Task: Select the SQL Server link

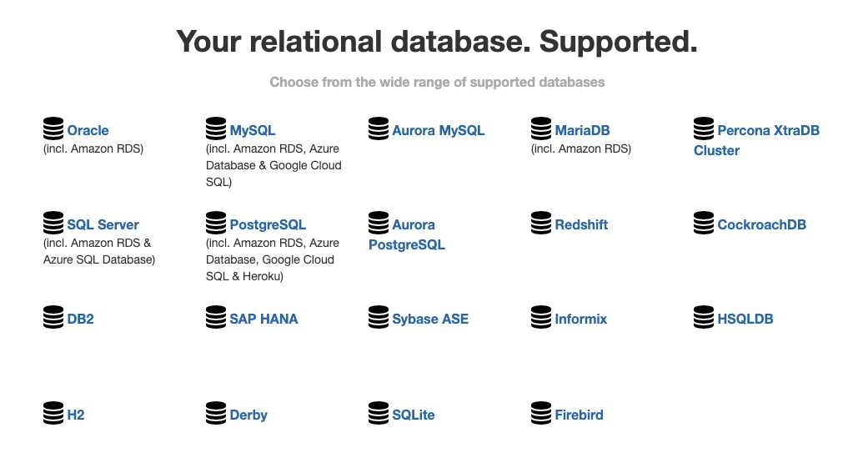Action: point(103,225)
